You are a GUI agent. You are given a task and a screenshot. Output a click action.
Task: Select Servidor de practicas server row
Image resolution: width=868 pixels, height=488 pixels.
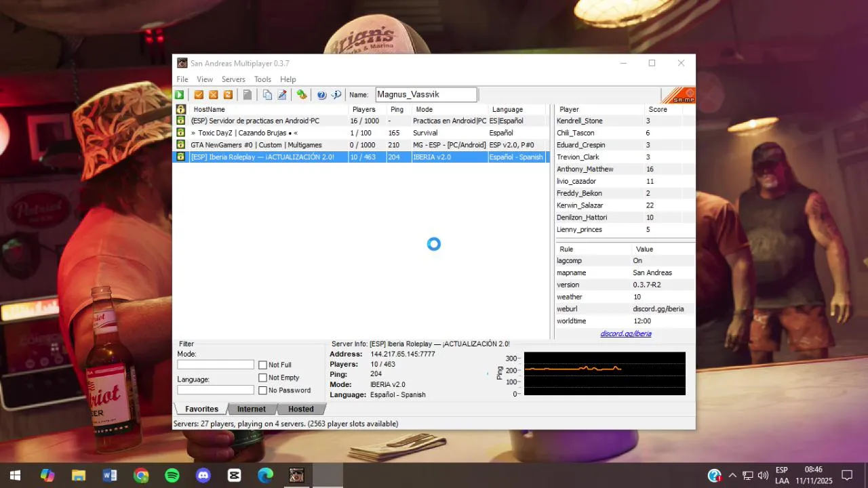(x=361, y=121)
